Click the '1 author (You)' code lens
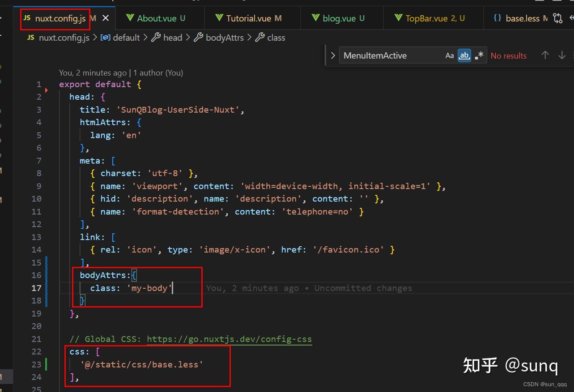The height and width of the screenshot is (392, 574). (158, 72)
